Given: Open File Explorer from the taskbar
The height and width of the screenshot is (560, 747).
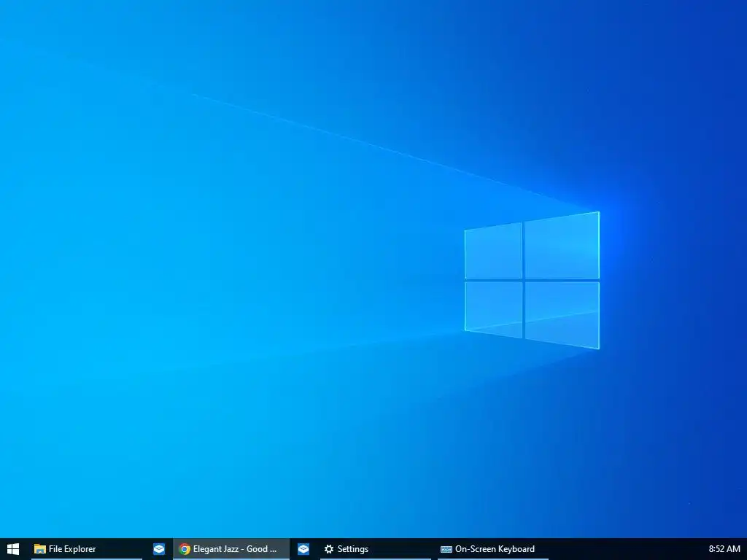Looking at the screenshot, I should point(87,549).
